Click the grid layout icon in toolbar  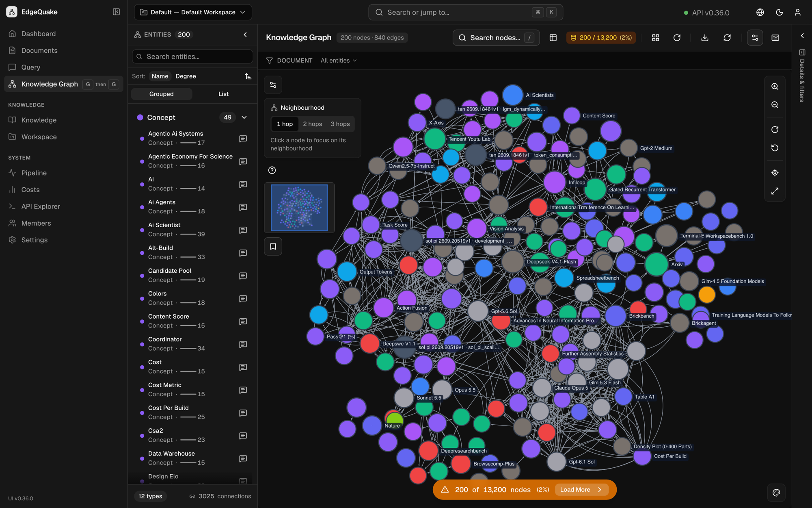[655, 37]
